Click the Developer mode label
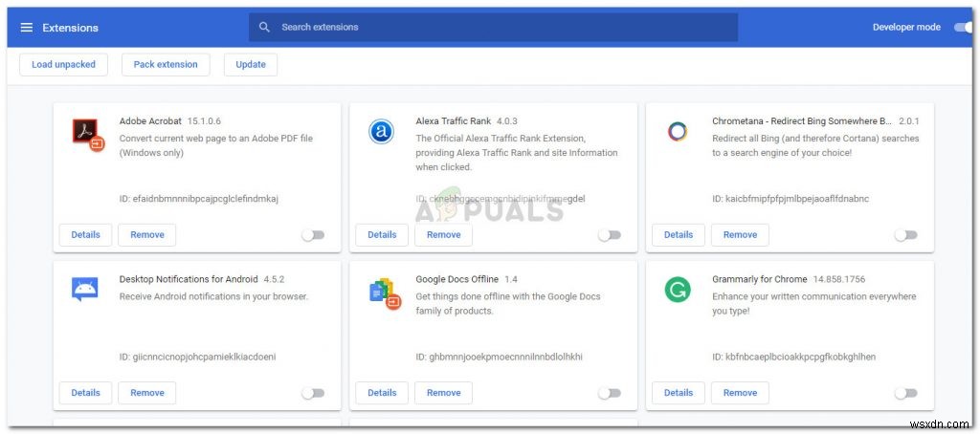This screenshot has width=980, height=434. tap(906, 27)
